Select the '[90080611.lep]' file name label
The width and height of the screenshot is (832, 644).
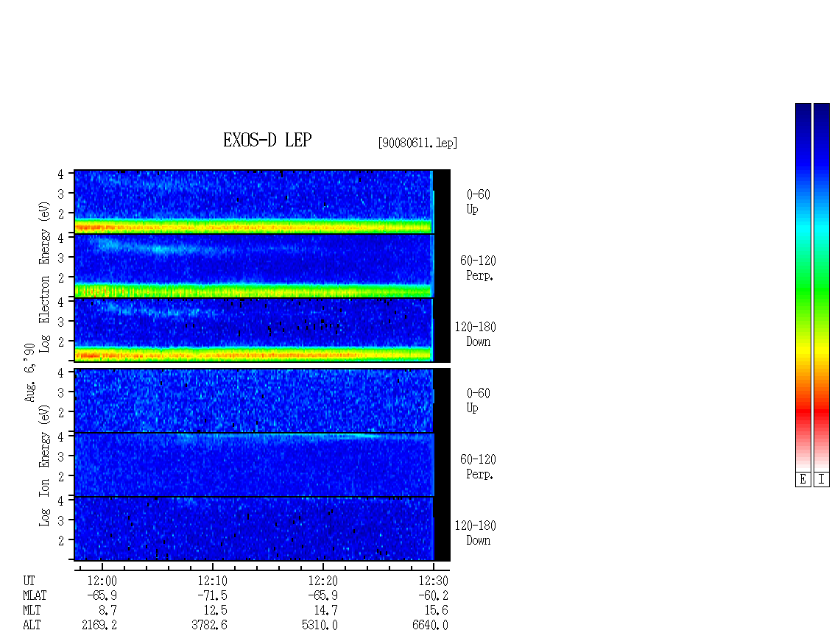pyautogui.click(x=417, y=143)
